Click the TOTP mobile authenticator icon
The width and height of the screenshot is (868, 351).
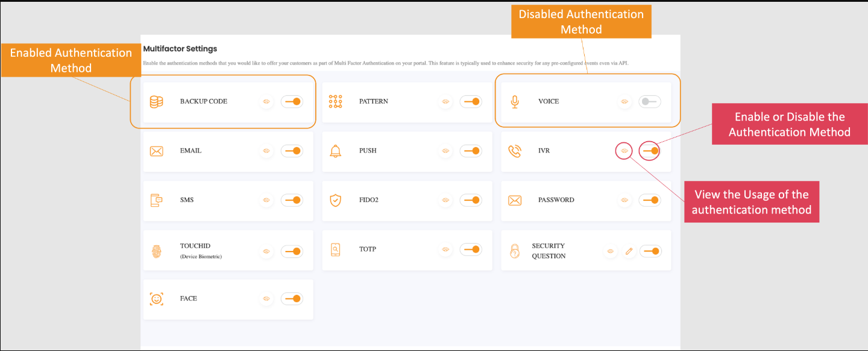335,249
